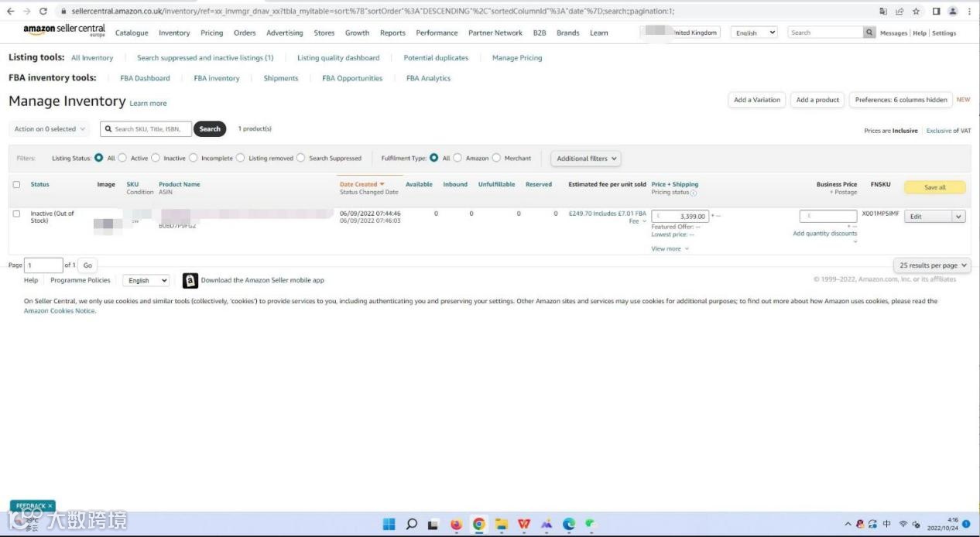Click the browser forward arrow
Screen dimensions: 980x537
26,11
